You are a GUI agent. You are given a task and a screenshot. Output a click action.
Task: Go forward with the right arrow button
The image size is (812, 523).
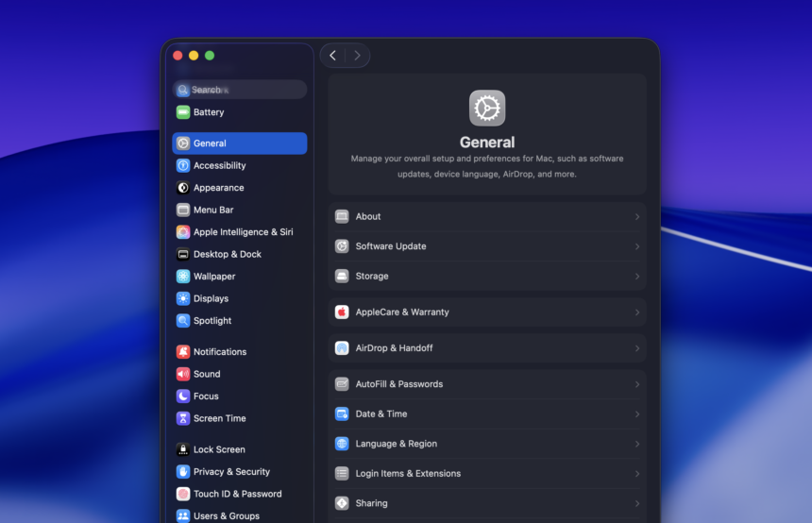pos(357,56)
